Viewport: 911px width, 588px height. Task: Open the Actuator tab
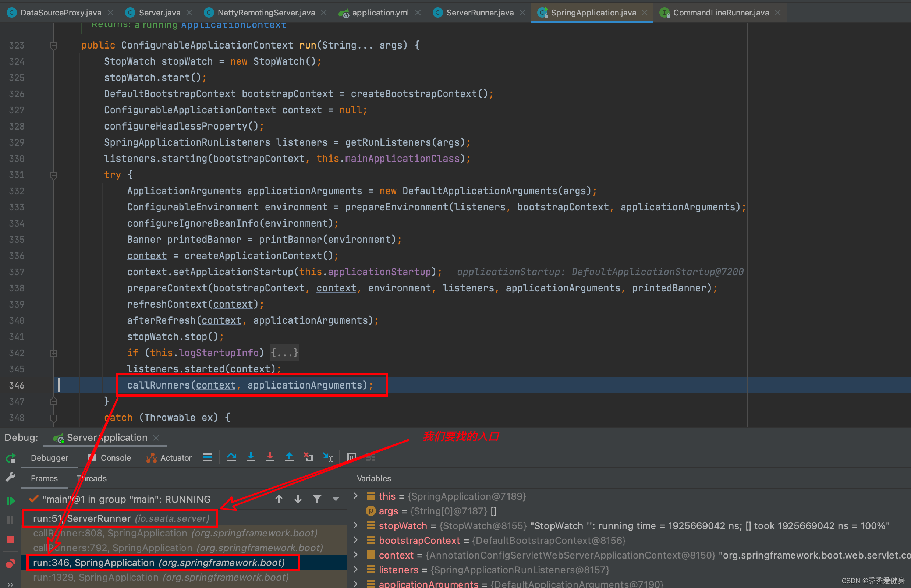[169, 458]
